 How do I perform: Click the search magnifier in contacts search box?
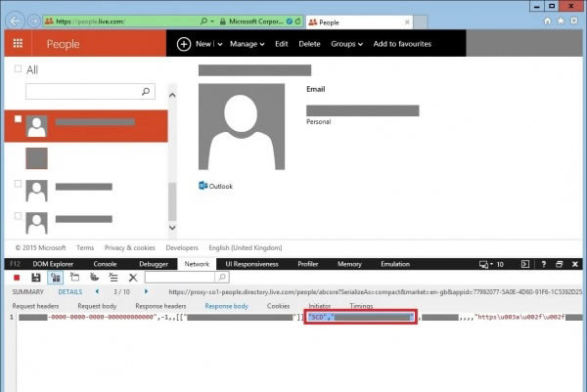pyautogui.click(x=147, y=91)
